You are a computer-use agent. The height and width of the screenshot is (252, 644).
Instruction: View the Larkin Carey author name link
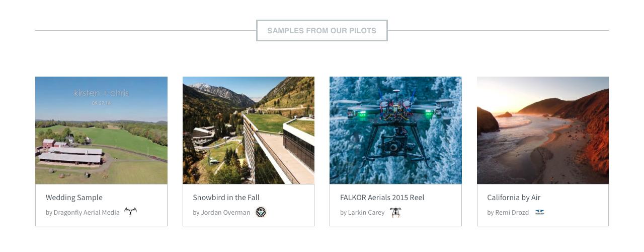click(366, 213)
